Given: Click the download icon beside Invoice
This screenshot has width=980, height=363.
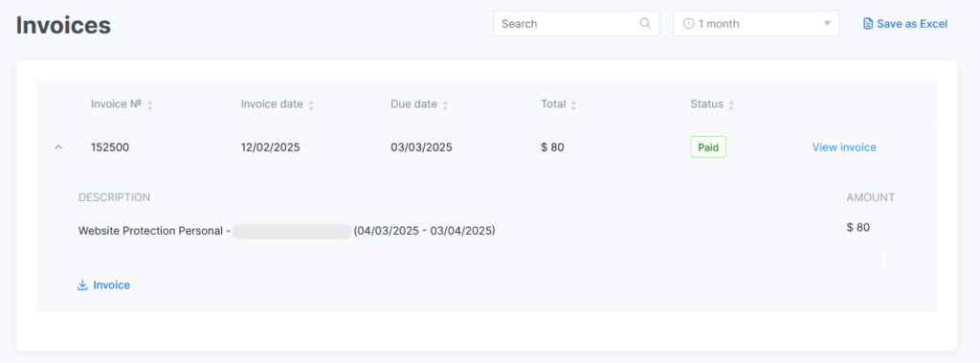Looking at the screenshot, I should pyautogui.click(x=82, y=285).
